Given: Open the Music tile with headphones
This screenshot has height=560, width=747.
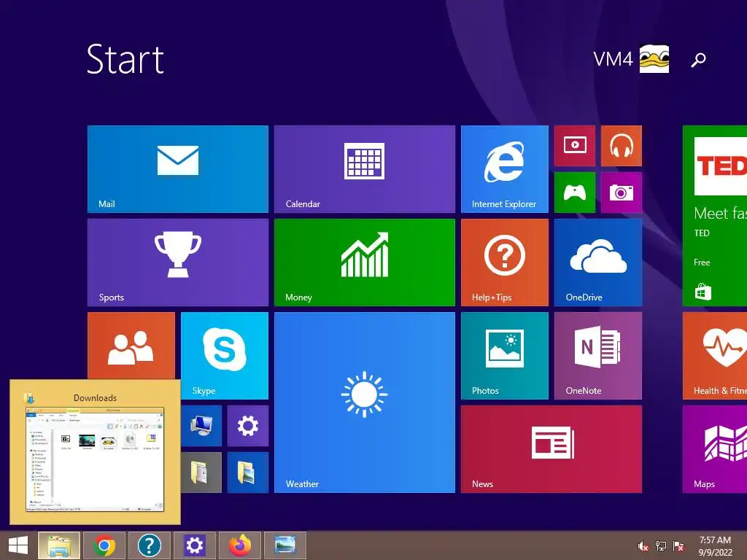Looking at the screenshot, I should (622, 146).
